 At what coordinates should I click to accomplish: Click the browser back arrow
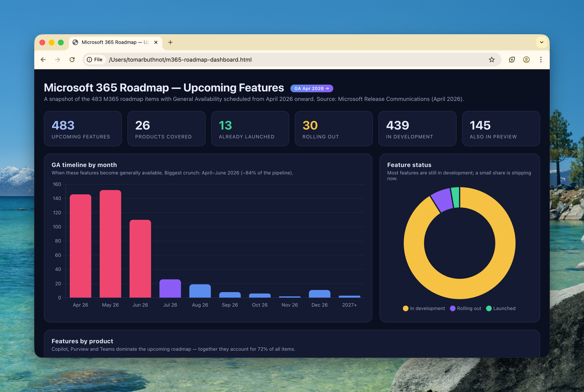coord(43,60)
